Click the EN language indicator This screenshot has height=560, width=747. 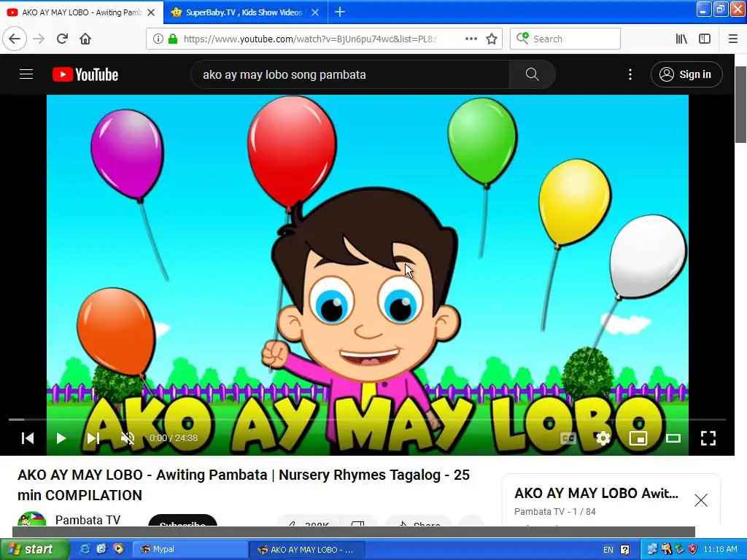coord(608,550)
